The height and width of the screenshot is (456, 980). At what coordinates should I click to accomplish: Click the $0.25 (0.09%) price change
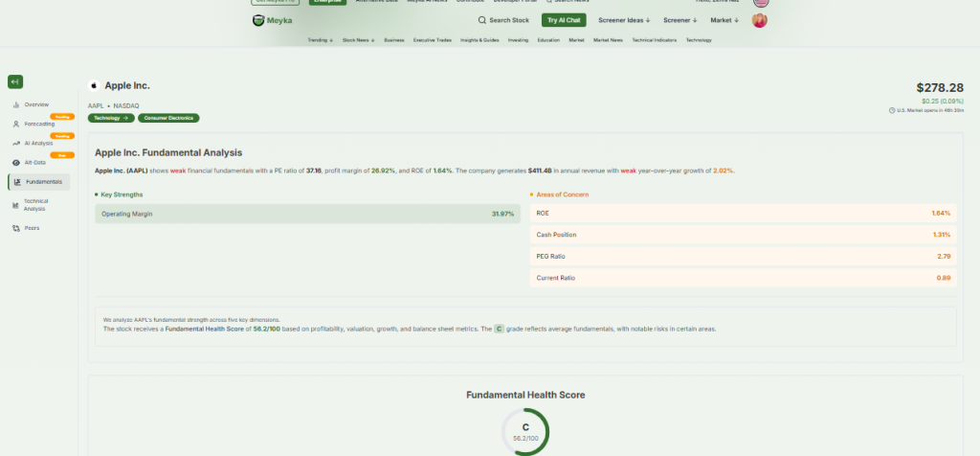point(943,102)
